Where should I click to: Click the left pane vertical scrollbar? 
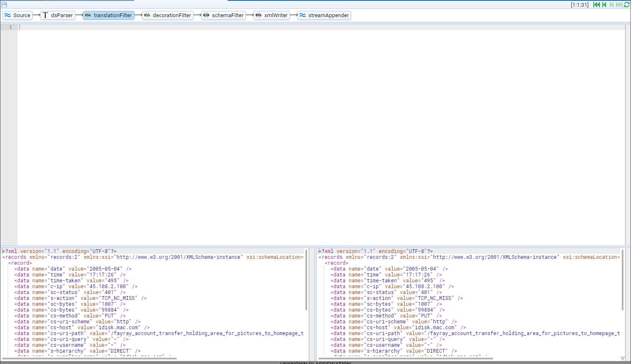(x=306, y=280)
